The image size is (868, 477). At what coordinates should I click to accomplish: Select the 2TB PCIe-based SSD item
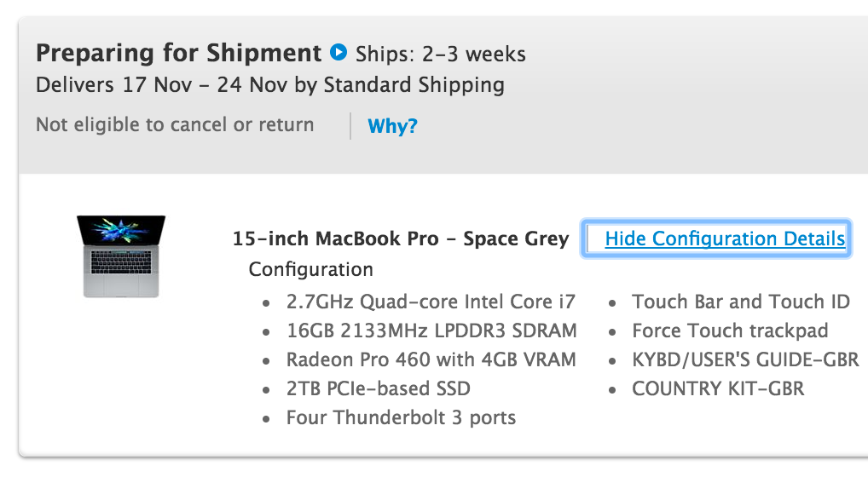click(379, 388)
